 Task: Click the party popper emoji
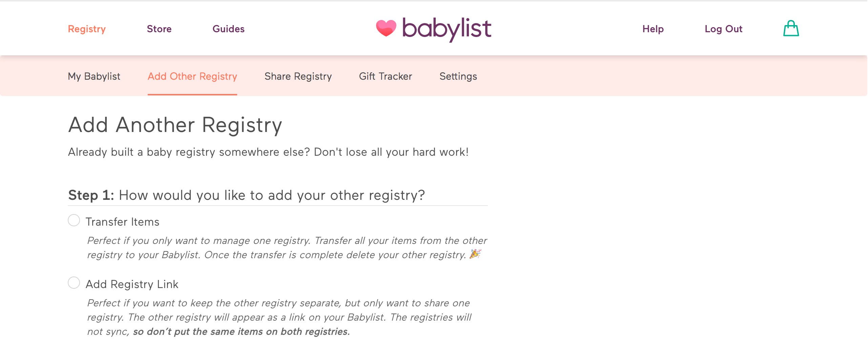475,255
